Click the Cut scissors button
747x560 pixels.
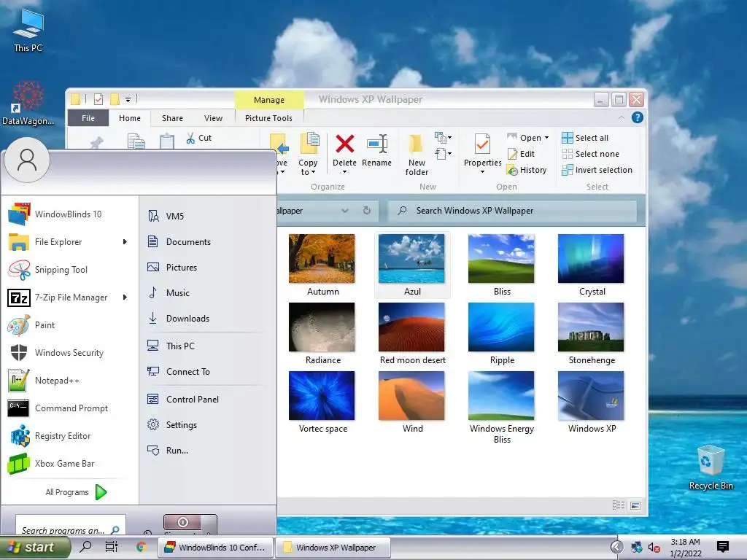pyautogui.click(x=198, y=138)
